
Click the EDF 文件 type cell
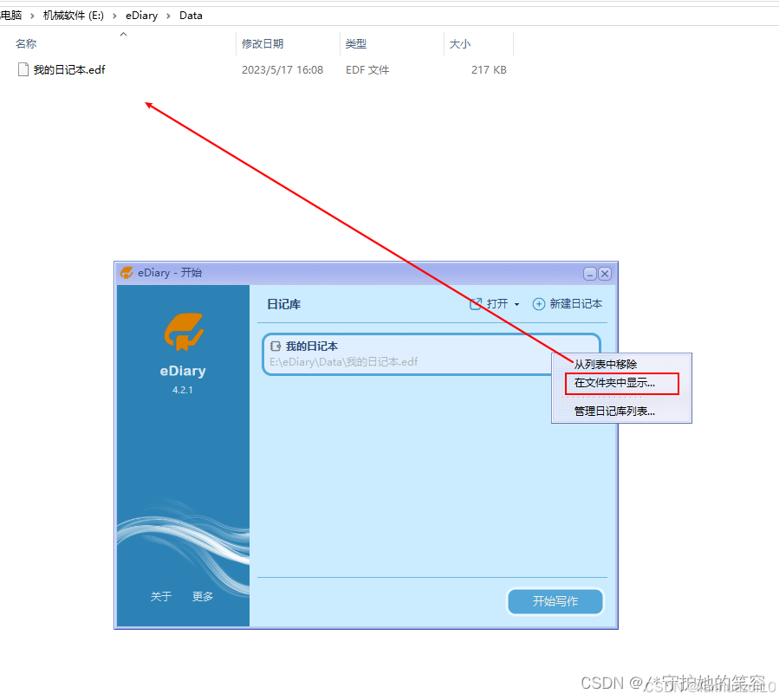(x=367, y=70)
